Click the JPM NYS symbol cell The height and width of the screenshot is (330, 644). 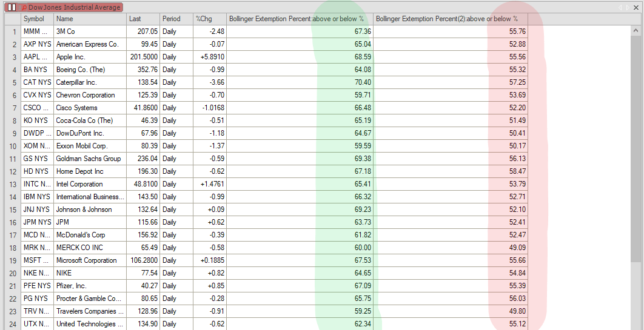click(x=38, y=222)
